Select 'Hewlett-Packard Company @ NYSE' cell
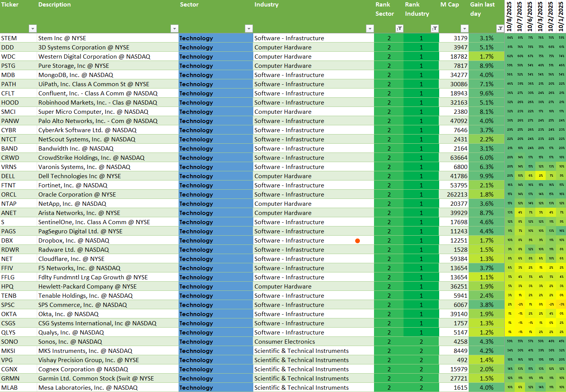 coord(108,286)
